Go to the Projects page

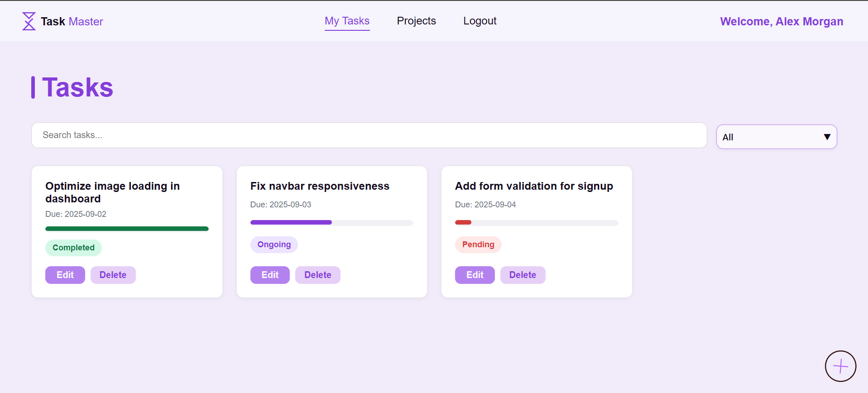(416, 21)
